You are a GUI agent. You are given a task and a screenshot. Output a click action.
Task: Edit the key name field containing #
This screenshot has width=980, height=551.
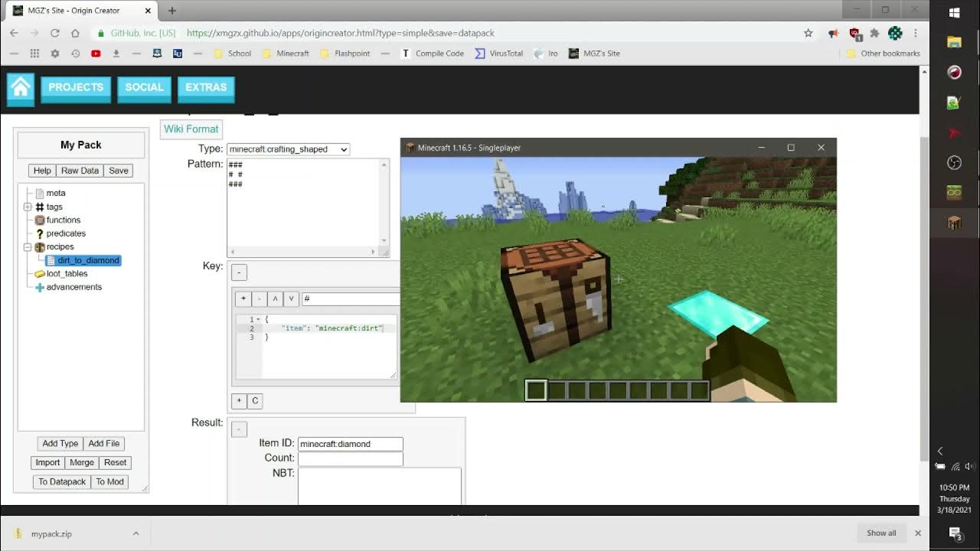pos(351,299)
